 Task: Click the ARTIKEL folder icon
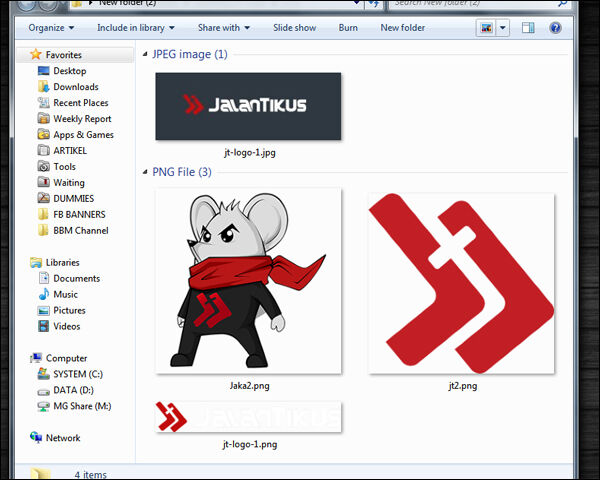(44, 150)
